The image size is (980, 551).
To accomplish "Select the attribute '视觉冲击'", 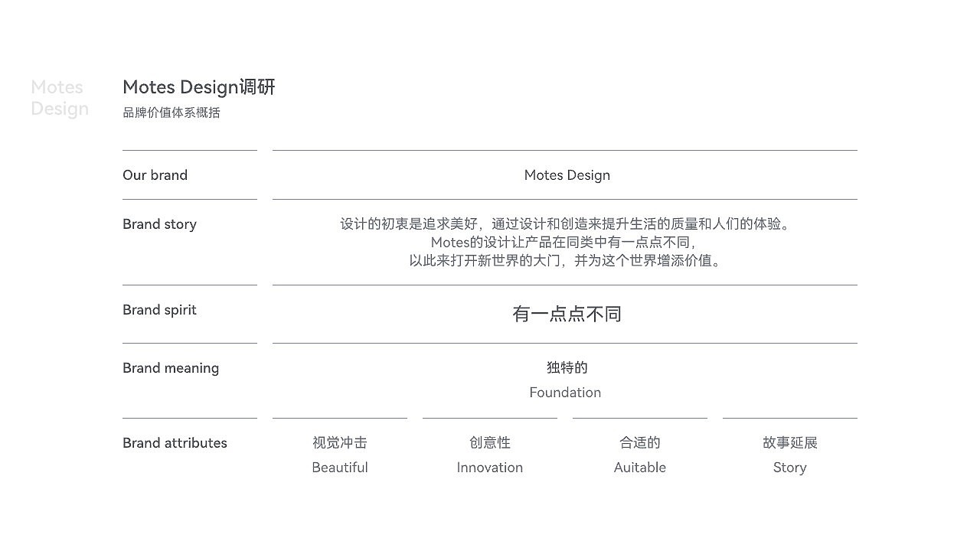I will (x=340, y=443).
